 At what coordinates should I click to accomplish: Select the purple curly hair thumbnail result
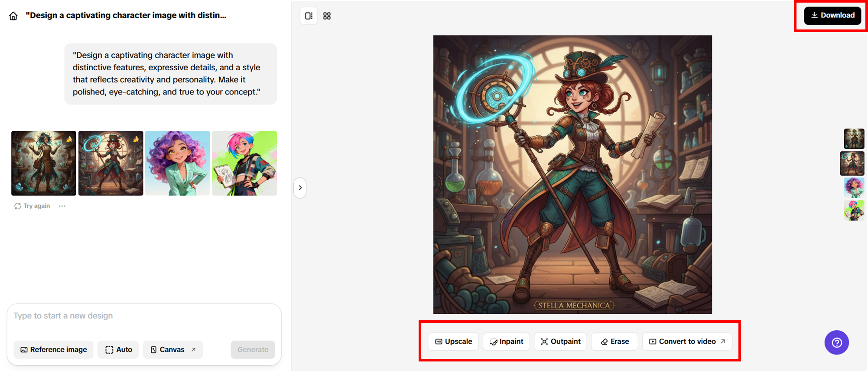click(177, 163)
